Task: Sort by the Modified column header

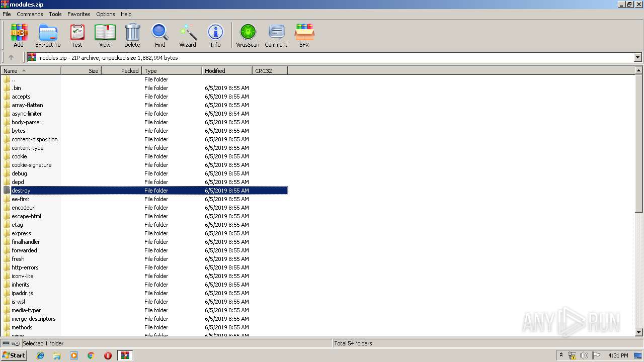Action: (227, 71)
